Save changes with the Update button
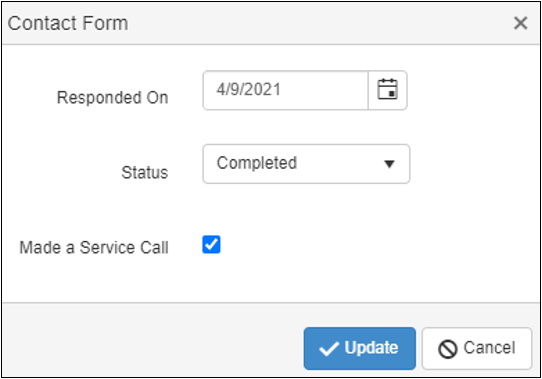This screenshot has width=542, height=379. point(359,349)
